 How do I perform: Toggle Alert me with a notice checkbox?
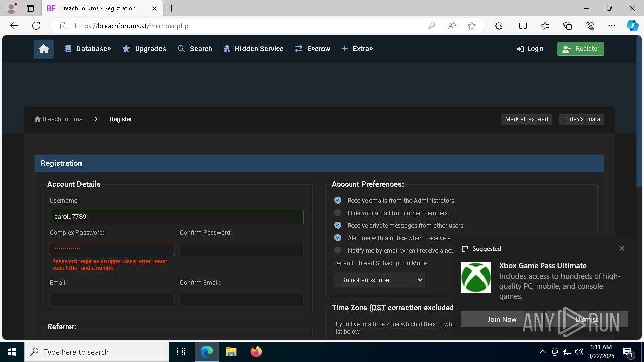(x=338, y=238)
